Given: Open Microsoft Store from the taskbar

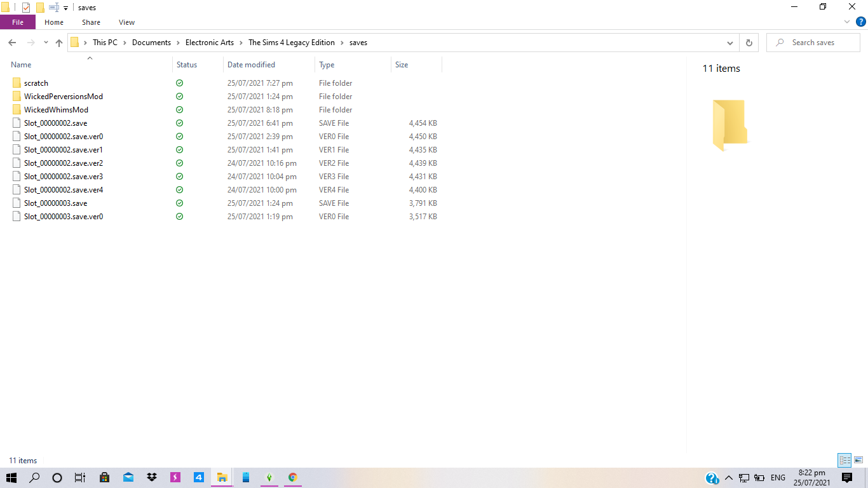Looking at the screenshot, I should pyautogui.click(x=105, y=478).
